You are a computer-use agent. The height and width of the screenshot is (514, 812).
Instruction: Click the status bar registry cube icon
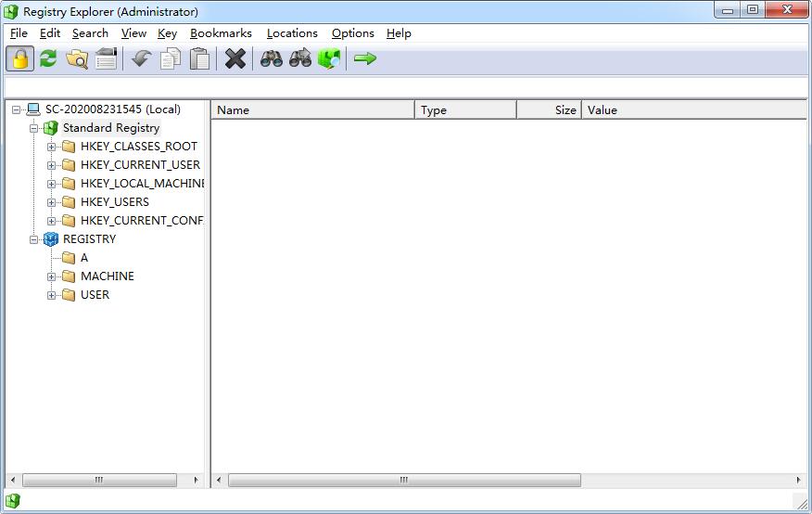[x=12, y=500]
